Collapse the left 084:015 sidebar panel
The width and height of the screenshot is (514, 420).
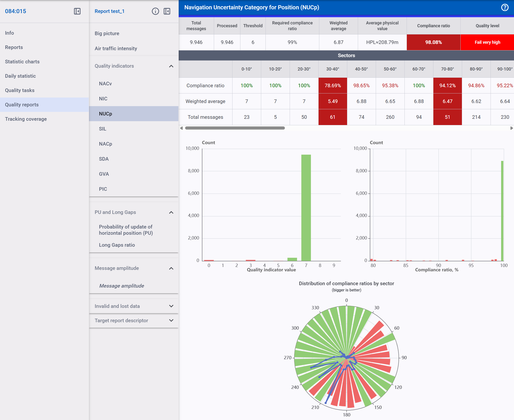coord(77,11)
